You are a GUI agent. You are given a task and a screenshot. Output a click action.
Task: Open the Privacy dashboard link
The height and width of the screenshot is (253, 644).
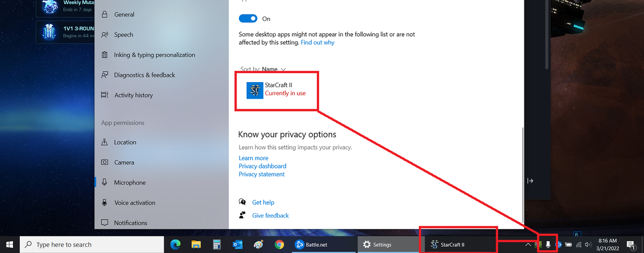263,166
